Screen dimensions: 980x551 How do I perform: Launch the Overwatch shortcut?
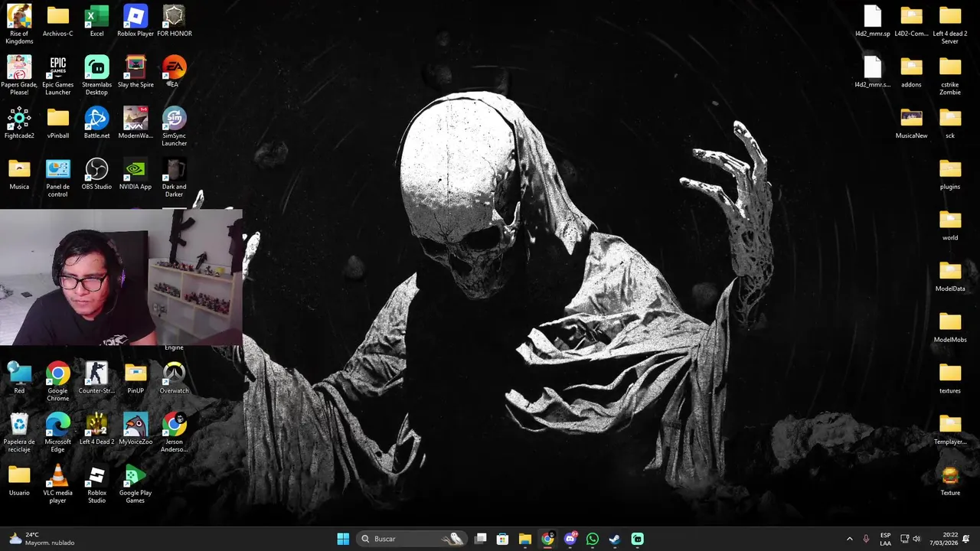tap(174, 378)
